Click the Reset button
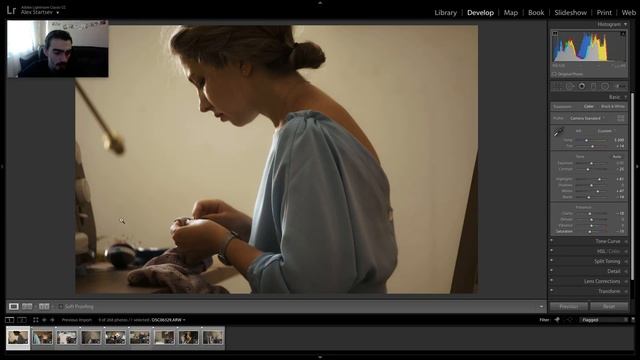The width and height of the screenshot is (640, 360). 609,306
